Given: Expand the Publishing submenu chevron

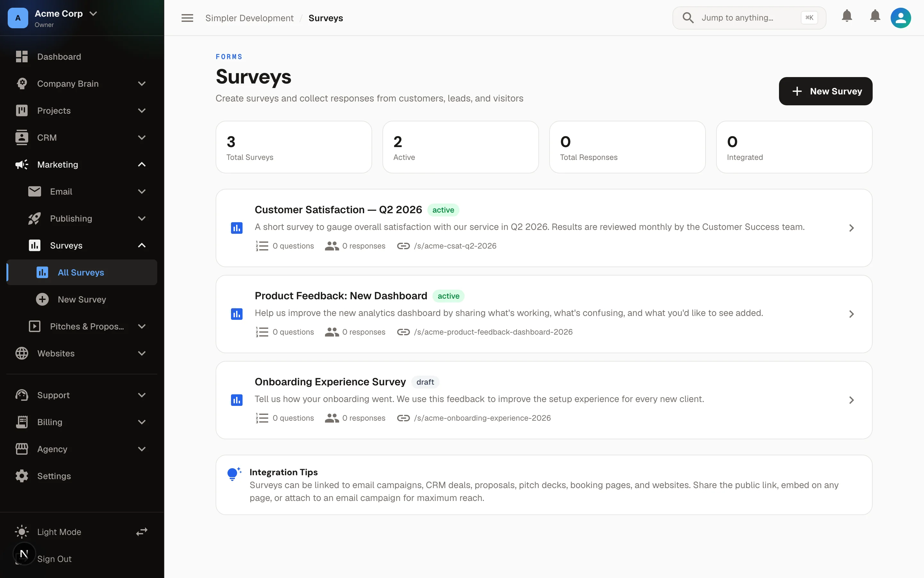Looking at the screenshot, I should click(142, 219).
